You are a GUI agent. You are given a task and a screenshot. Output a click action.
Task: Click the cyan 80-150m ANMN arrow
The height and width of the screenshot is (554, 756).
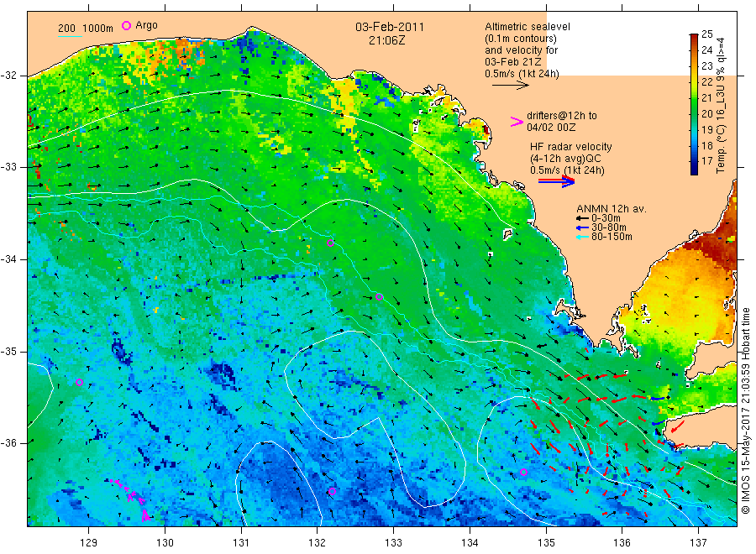click(582, 237)
